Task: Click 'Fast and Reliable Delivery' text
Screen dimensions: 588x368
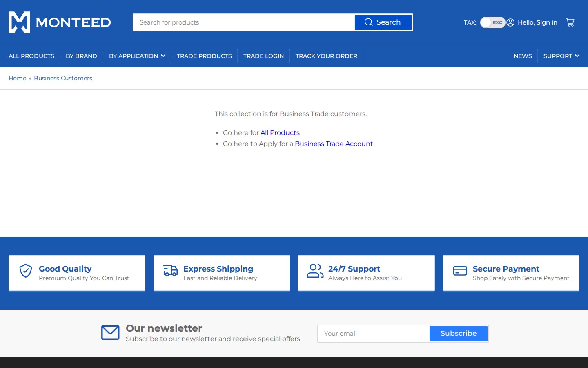Action: 220,278
